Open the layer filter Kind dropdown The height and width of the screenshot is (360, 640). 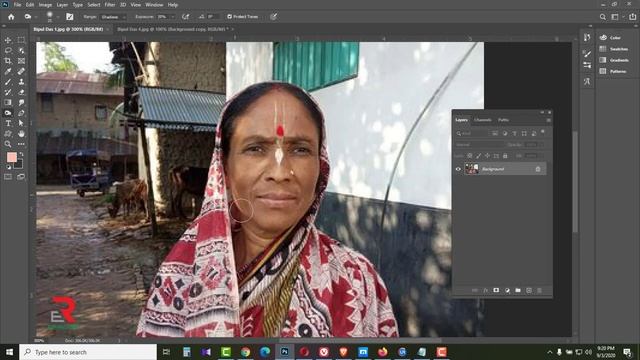473,133
